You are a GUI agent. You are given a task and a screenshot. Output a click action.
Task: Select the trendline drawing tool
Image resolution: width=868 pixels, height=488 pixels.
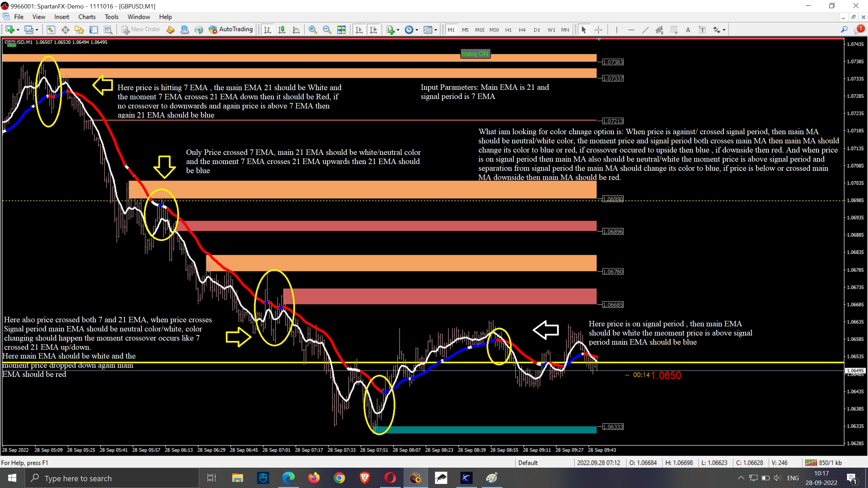(645, 30)
